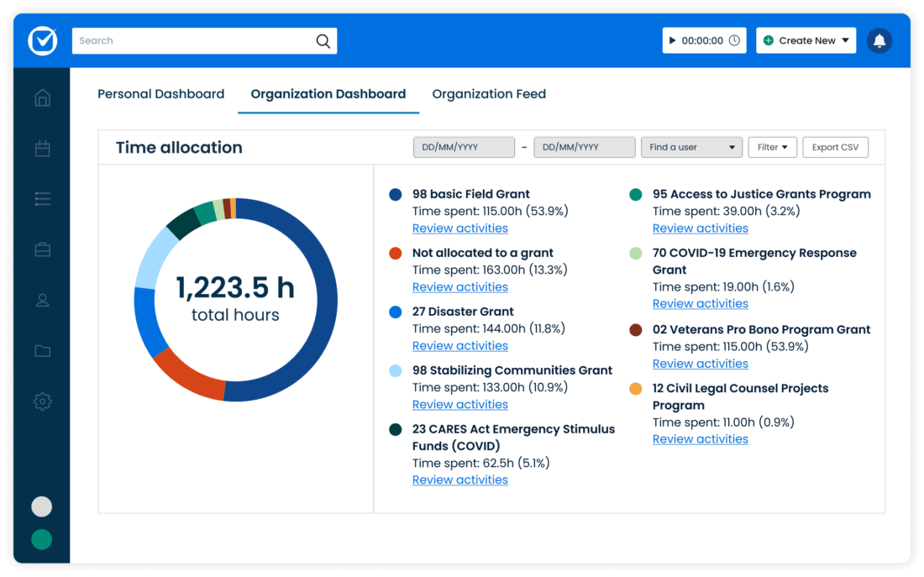
Task: Click the first DD/MM/YYYY date field
Action: pyautogui.click(x=463, y=146)
